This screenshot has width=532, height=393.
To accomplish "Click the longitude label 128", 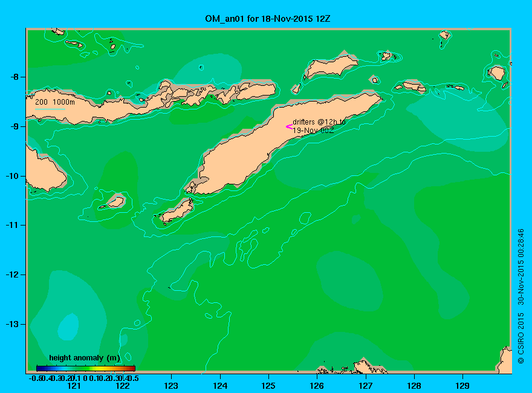I will tap(414, 386).
